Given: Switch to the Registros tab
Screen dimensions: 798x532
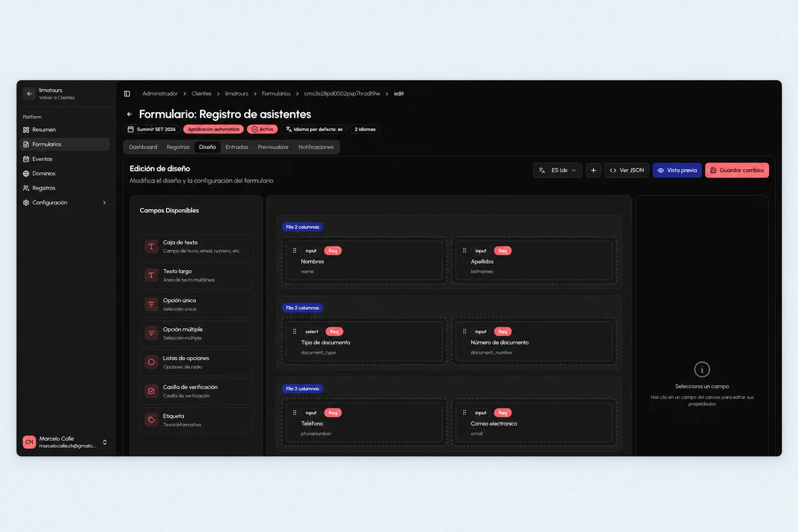Looking at the screenshot, I should click(178, 147).
